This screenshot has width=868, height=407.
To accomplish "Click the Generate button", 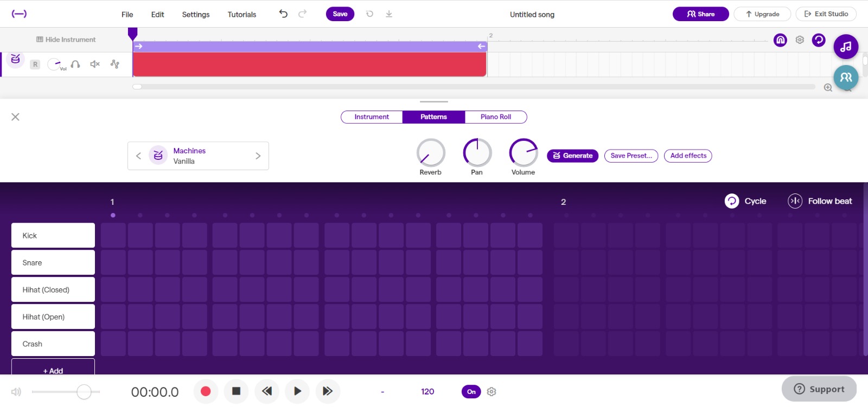I will [572, 156].
